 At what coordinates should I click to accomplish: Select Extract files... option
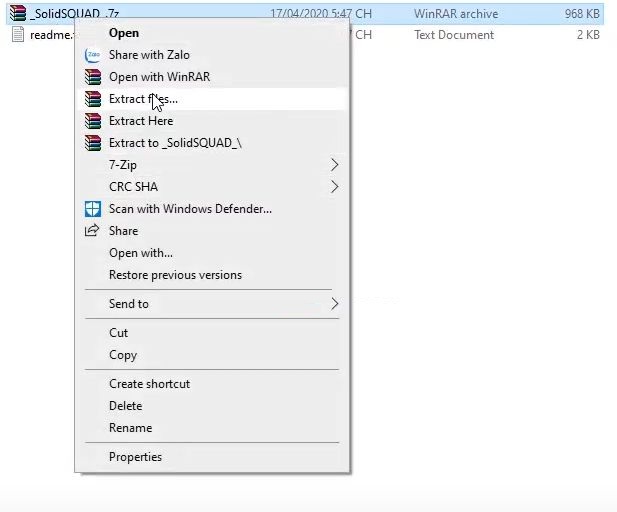[211, 99]
